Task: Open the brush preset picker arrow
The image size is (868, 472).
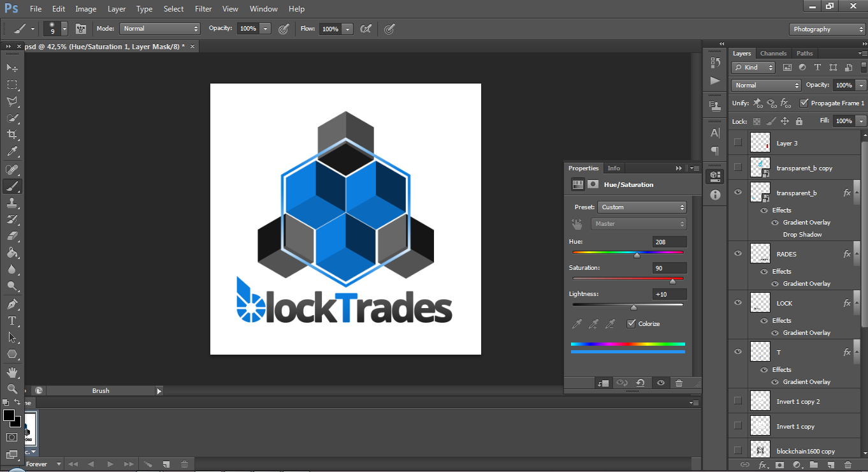Action: (64, 29)
